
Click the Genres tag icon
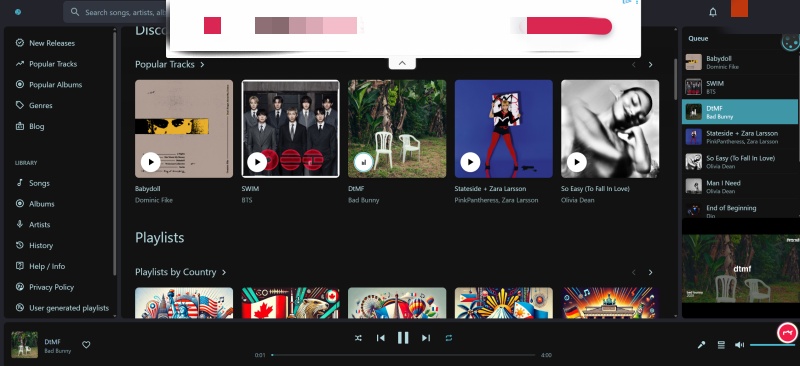[x=20, y=105]
